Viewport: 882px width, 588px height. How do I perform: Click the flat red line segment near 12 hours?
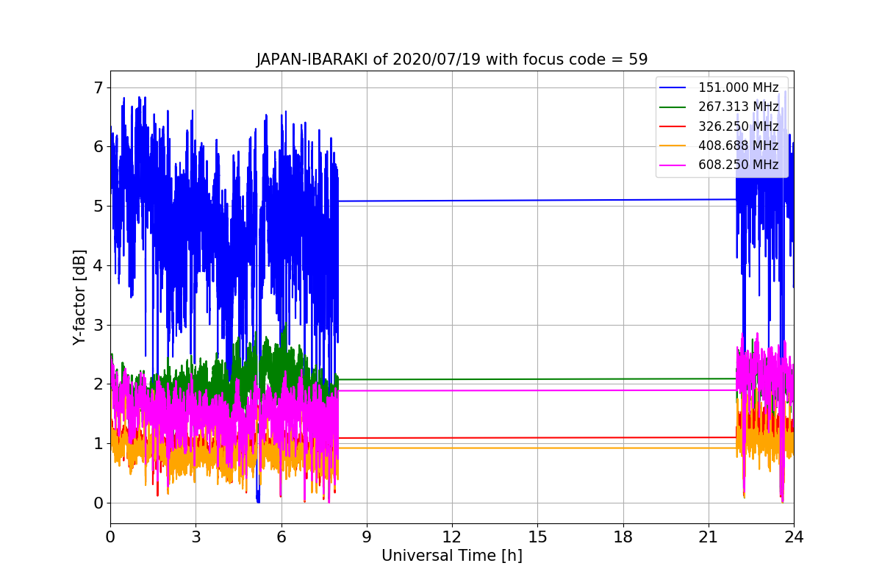452,438
